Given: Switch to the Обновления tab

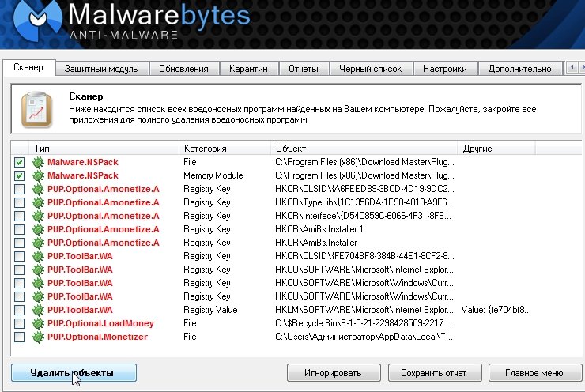Looking at the screenshot, I should [183, 69].
